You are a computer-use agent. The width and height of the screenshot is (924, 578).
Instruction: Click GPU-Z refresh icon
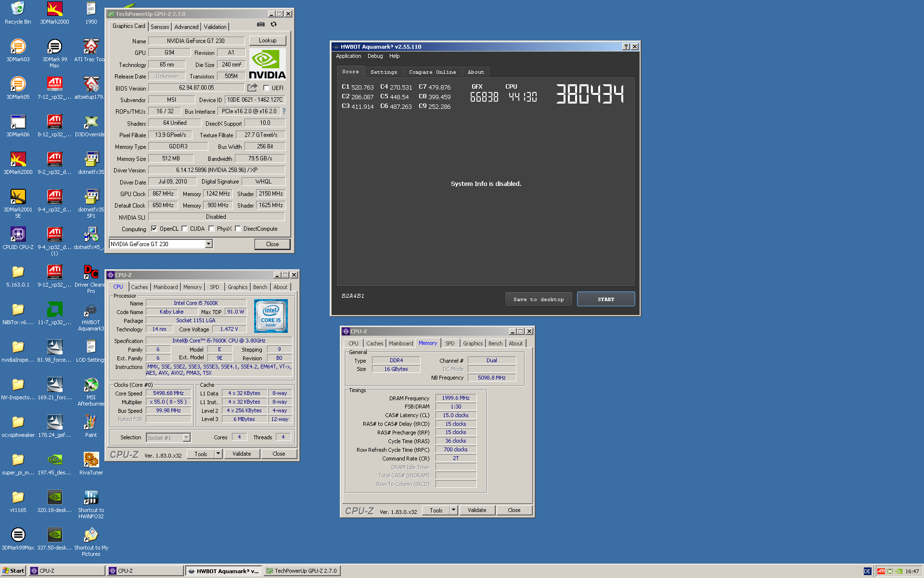click(273, 24)
